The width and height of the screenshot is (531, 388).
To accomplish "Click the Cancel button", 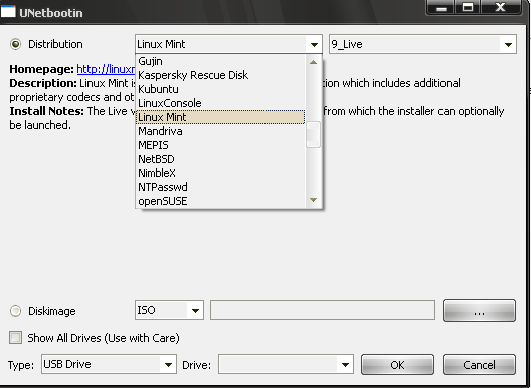I will 479,365.
